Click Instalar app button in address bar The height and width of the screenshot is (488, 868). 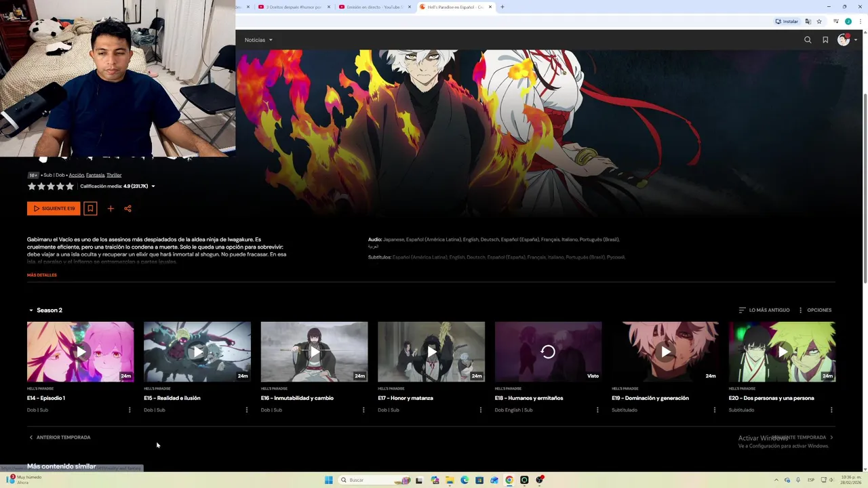(x=787, y=22)
